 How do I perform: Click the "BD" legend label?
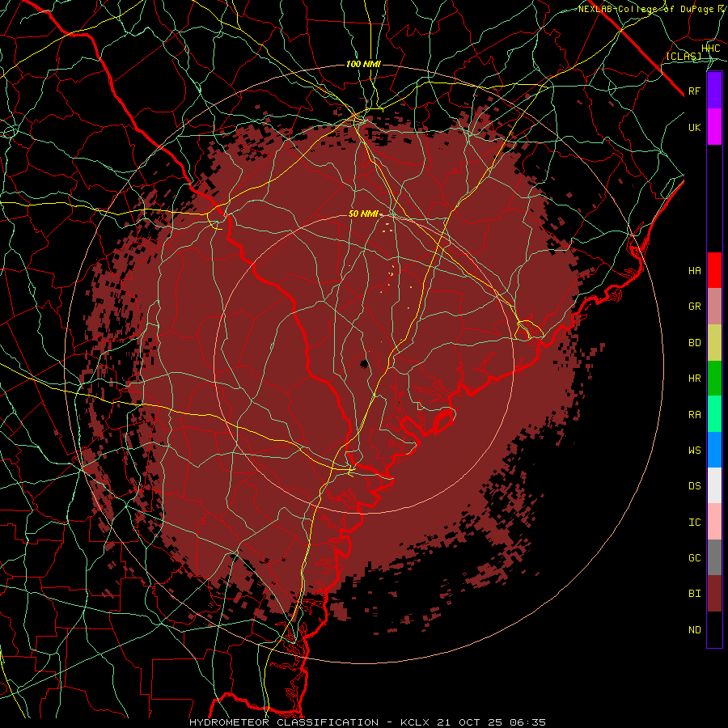[695, 343]
